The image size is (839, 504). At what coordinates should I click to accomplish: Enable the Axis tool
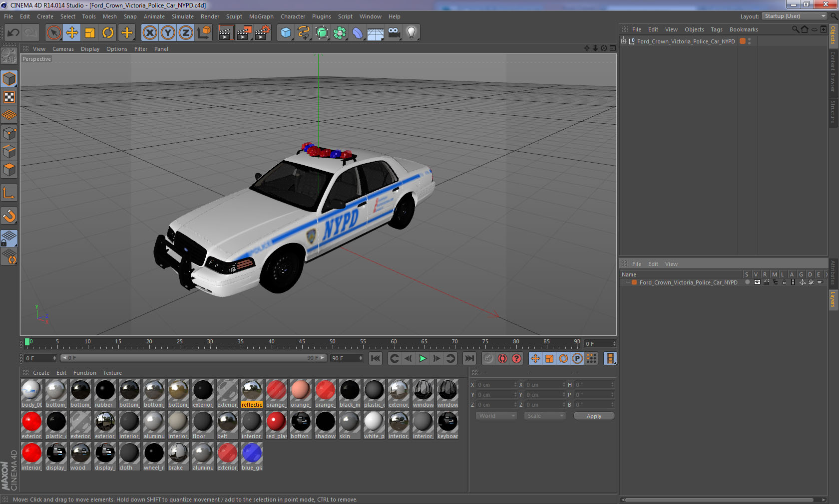9,193
